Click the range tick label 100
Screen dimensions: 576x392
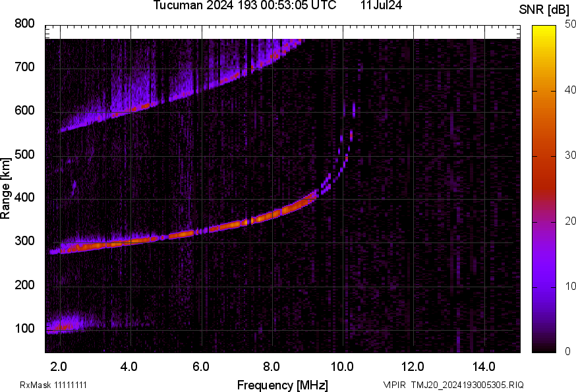24,329
